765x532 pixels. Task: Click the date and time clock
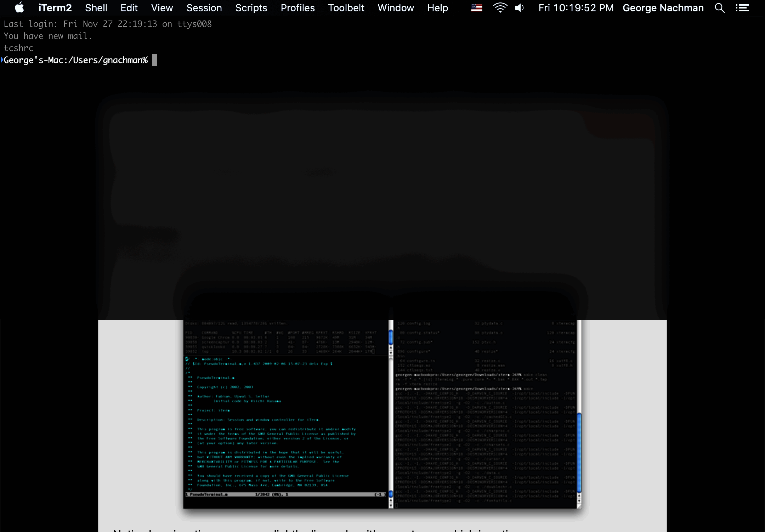pos(576,8)
